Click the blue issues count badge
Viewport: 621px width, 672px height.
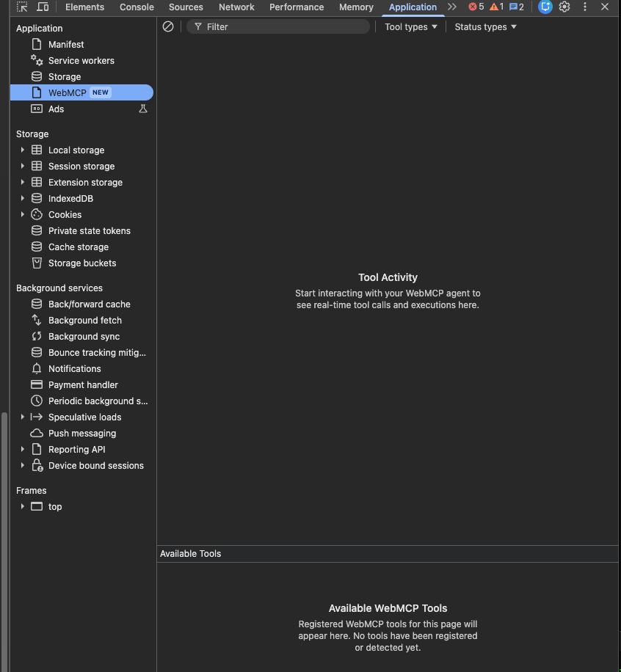pos(516,7)
